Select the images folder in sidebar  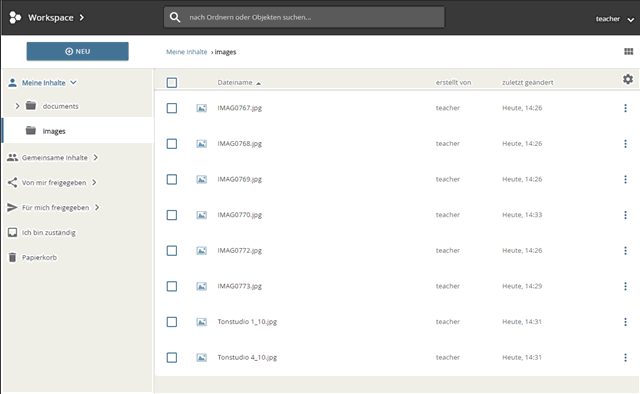coord(78,131)
